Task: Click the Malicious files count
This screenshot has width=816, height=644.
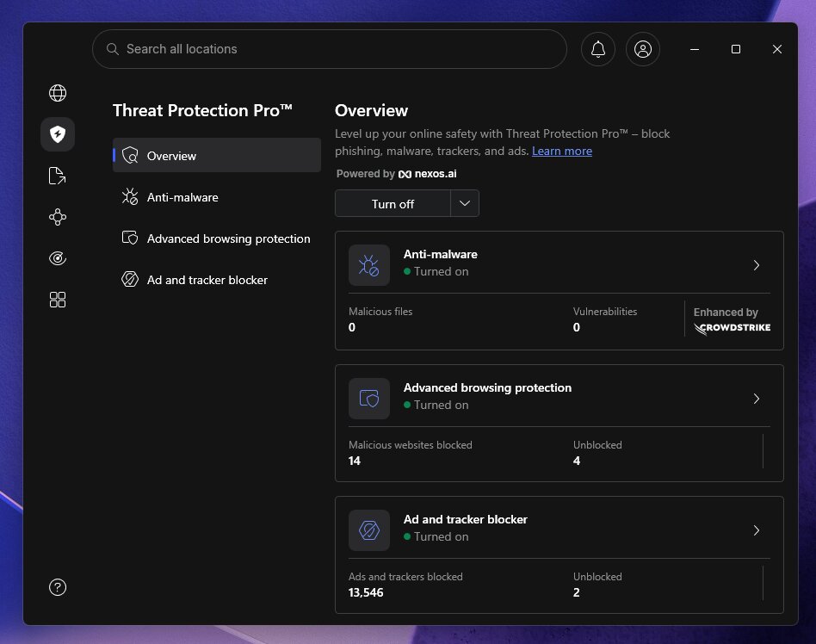Action: click(x=352, y=327)
